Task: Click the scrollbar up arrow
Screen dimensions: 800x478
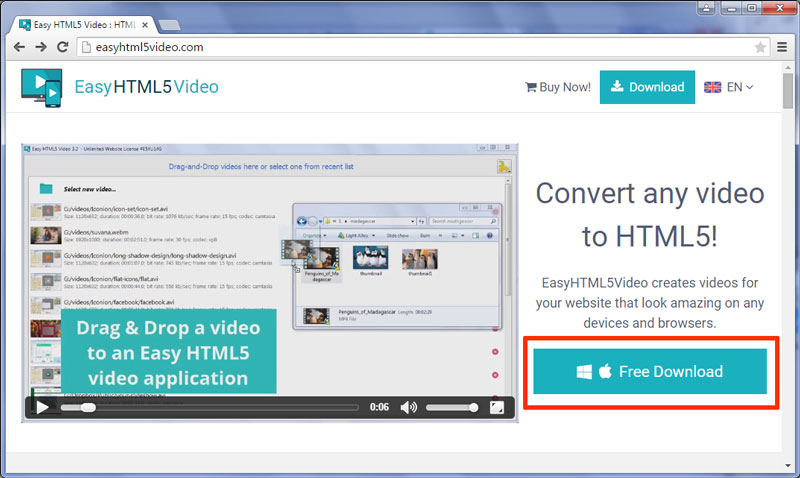Action: (x=788, y=67)
